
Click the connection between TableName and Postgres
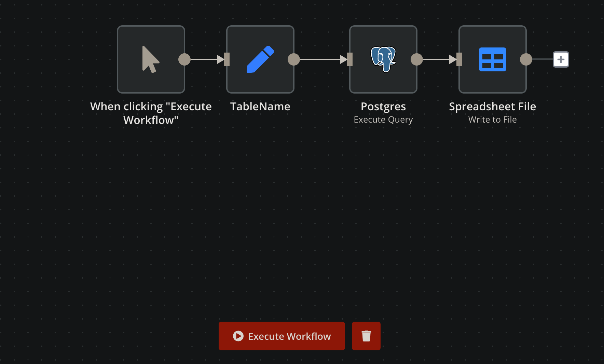point(321,59)
